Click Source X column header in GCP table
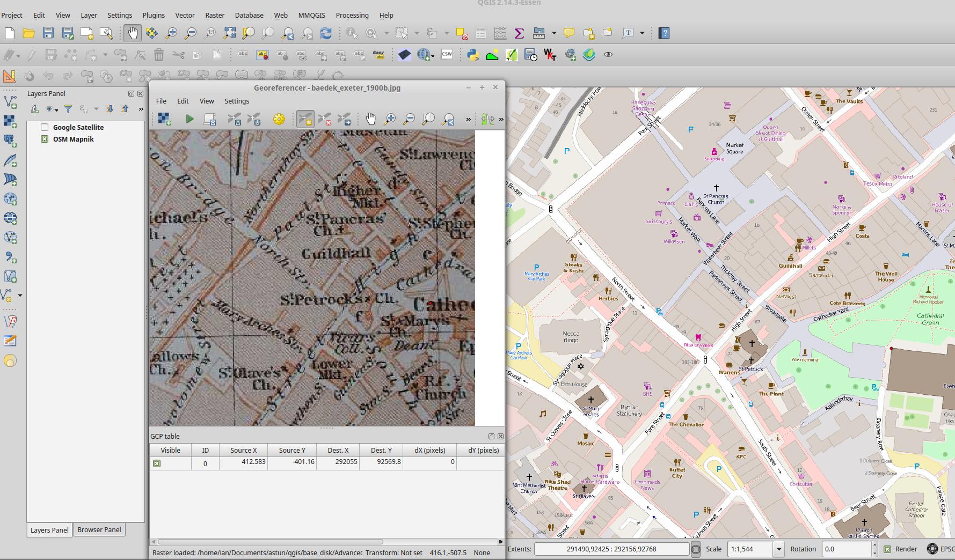The height and width of the screenshot is (560, 955). tap(243, 450)
